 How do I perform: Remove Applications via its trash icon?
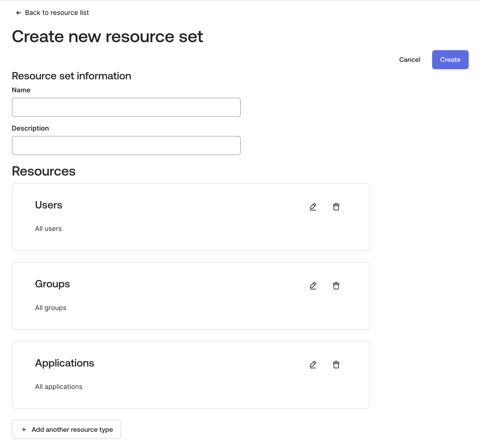[336, 365]
